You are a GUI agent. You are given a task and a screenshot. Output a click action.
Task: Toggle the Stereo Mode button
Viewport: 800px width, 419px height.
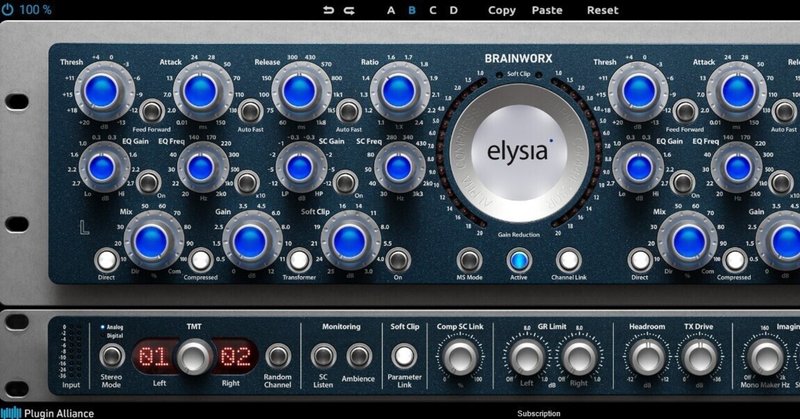coord(112,356)
